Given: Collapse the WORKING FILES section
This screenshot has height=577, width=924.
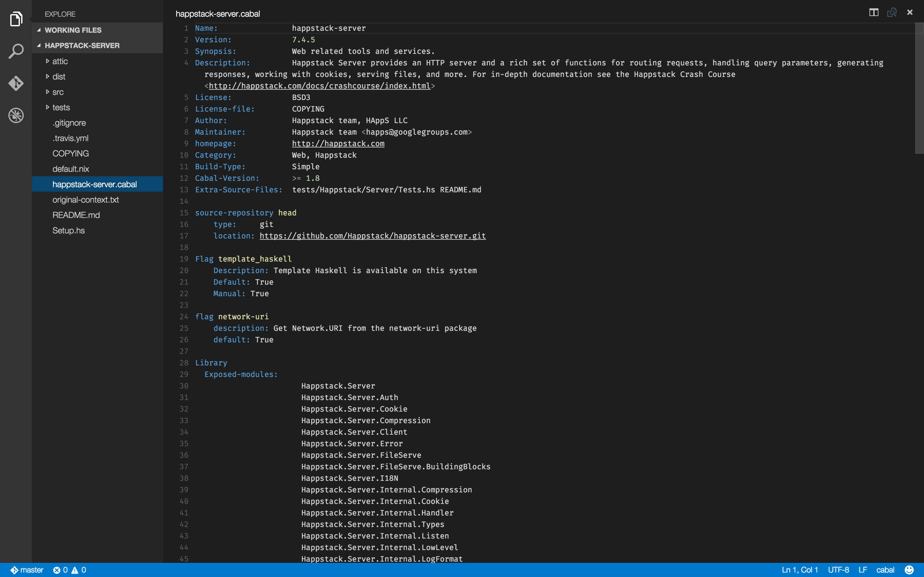Looking at the screenshot, I should tap(73, 30).
